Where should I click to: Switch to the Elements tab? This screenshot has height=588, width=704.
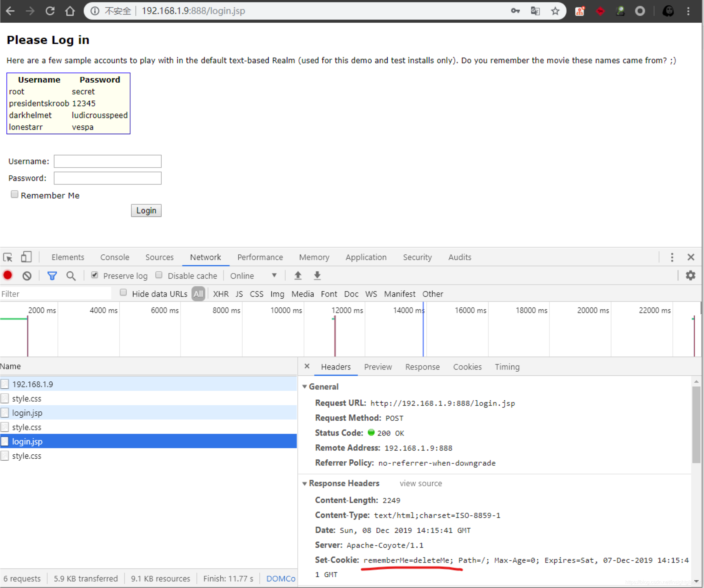68,257
